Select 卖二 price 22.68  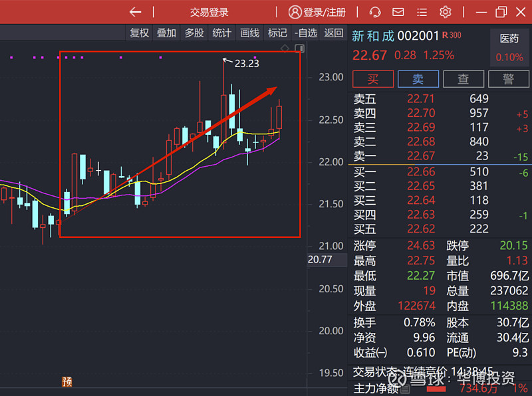[421, 142]
